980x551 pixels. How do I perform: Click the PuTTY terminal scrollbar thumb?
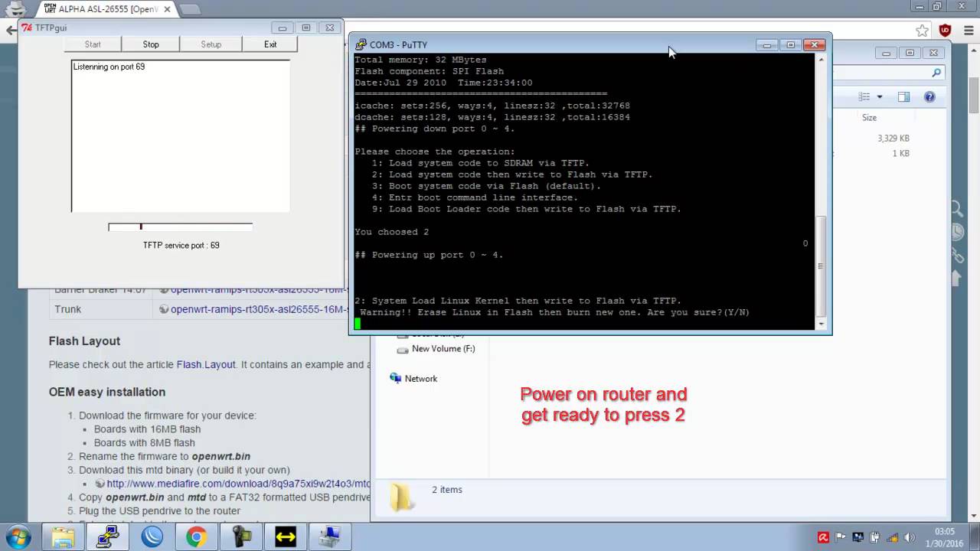pos(821,265)
